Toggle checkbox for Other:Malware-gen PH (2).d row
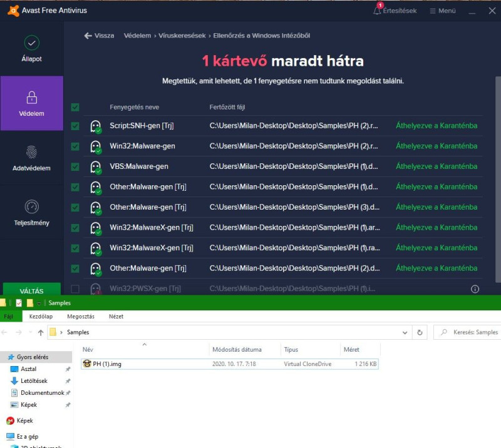This screenshot has height=448, width=501. coord(75,268)
